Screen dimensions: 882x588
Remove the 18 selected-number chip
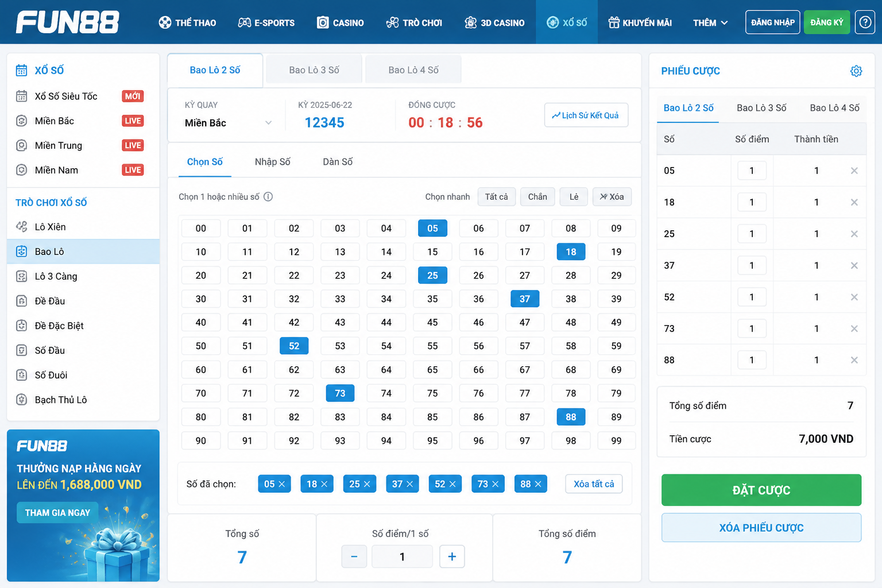point(324,484)
